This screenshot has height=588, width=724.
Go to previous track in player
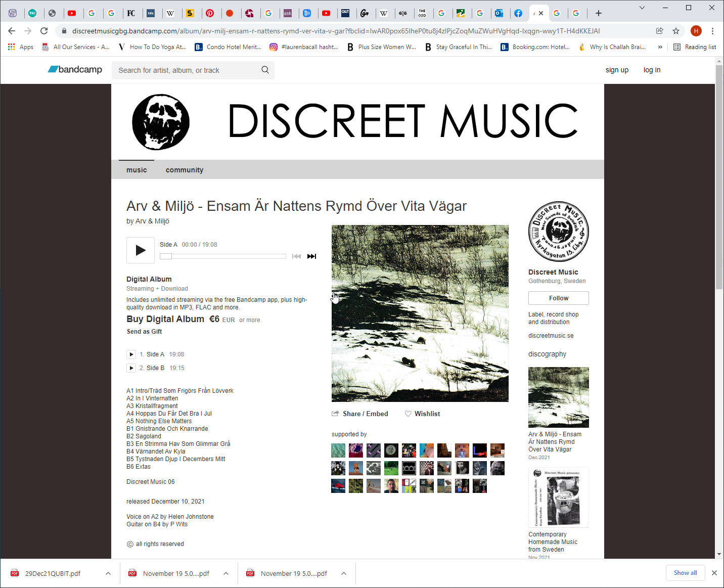[x=297, y=256]
